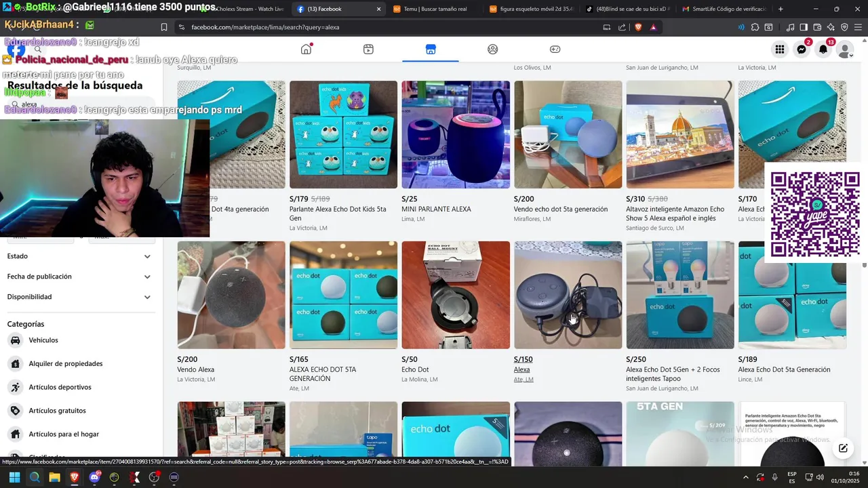The height and width of the screenshot is (488, 868).
Task: Toggle the browser sidebar panel icon
Action: pos(804,27)
